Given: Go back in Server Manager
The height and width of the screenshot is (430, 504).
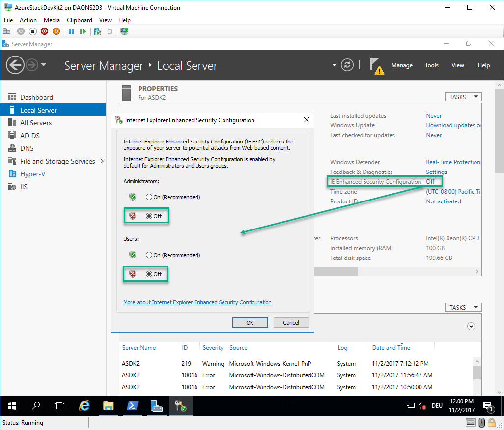Looking at the screenshot, I should [15, 65].
